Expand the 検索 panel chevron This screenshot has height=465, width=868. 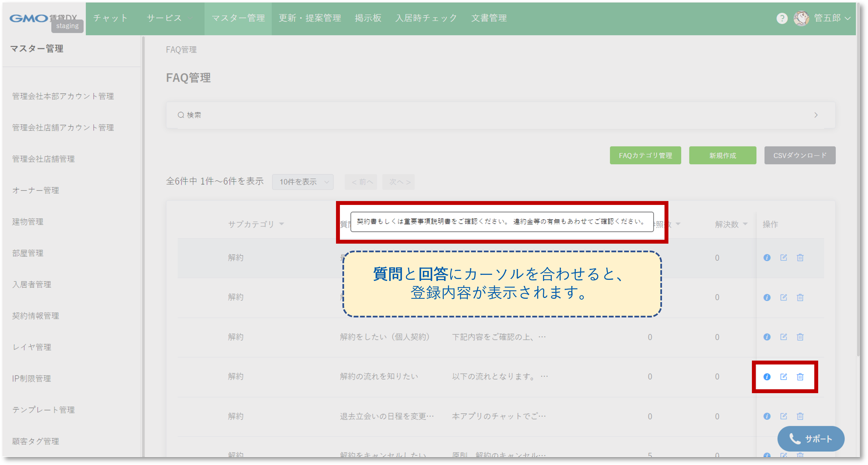coord(816,115)
